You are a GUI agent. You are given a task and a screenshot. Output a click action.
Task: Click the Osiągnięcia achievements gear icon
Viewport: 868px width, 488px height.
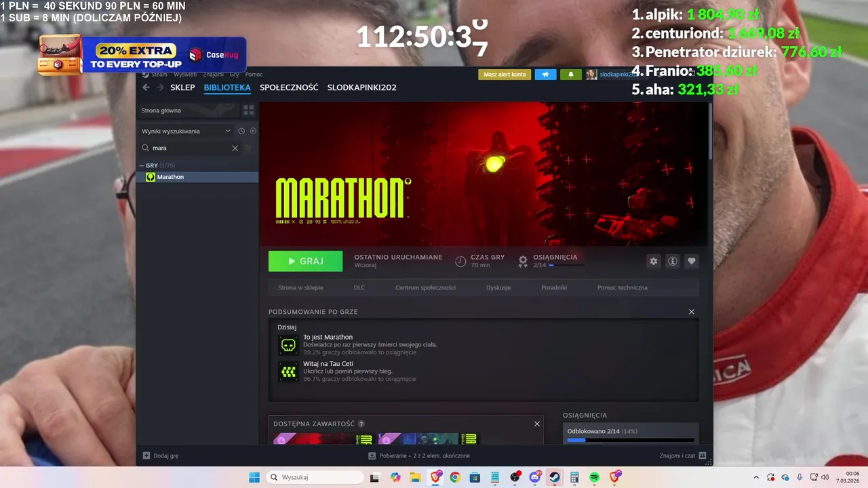pos(523,261)
